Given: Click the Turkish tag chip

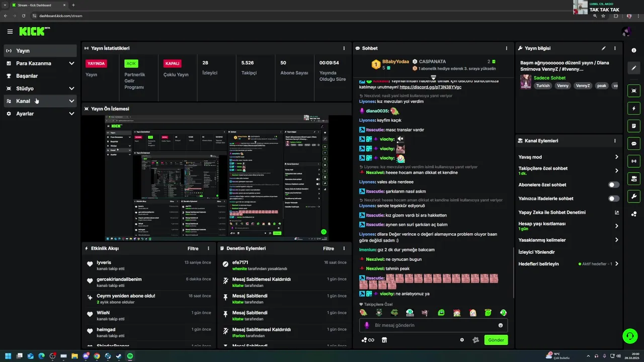Looking at the screenshot, I should pos(543,85).
